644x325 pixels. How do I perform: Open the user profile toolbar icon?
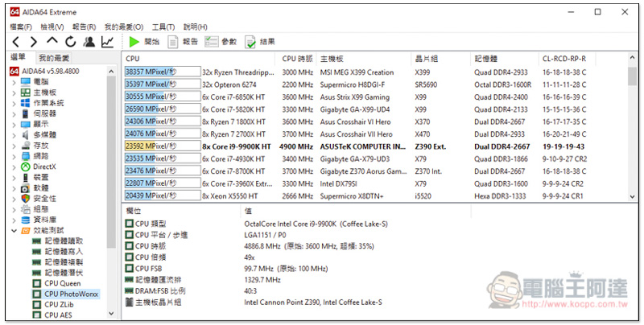tap(89, 42)
